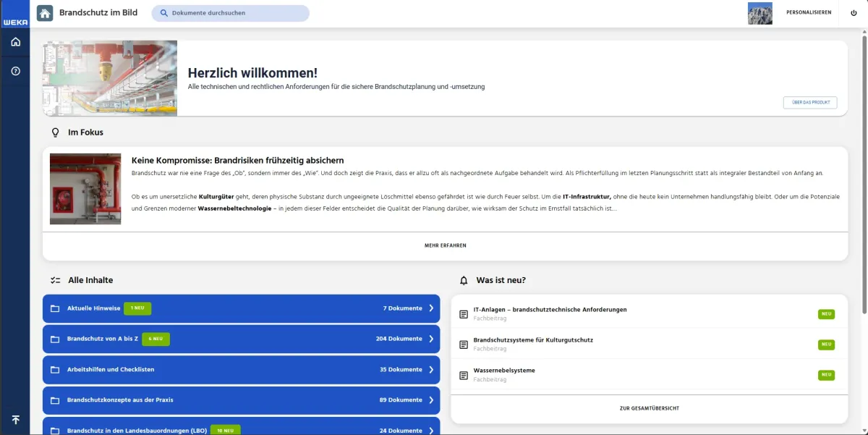Click the search magnifier icon

163,13
